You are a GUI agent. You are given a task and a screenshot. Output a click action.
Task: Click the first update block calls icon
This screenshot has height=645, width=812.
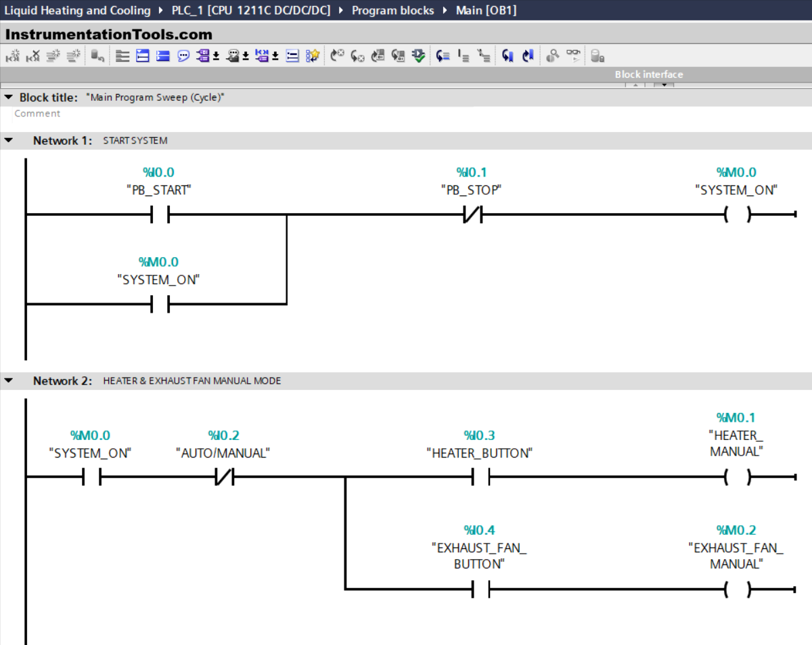click(378, 56)
